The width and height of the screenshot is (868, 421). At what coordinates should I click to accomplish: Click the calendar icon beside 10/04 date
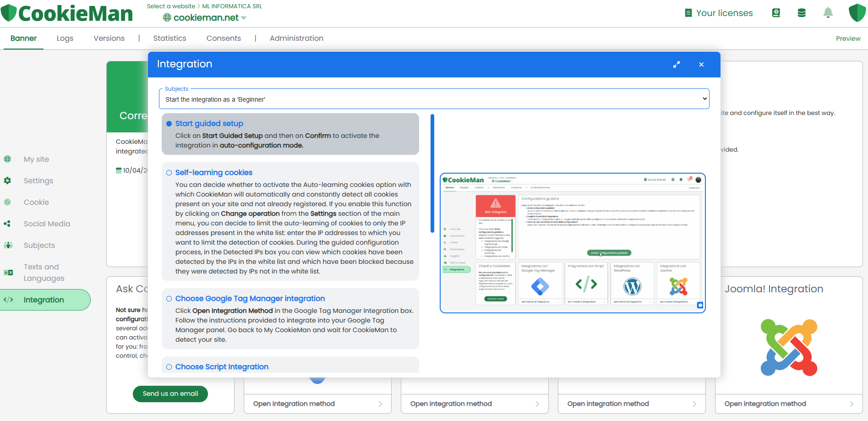(119, 170)
